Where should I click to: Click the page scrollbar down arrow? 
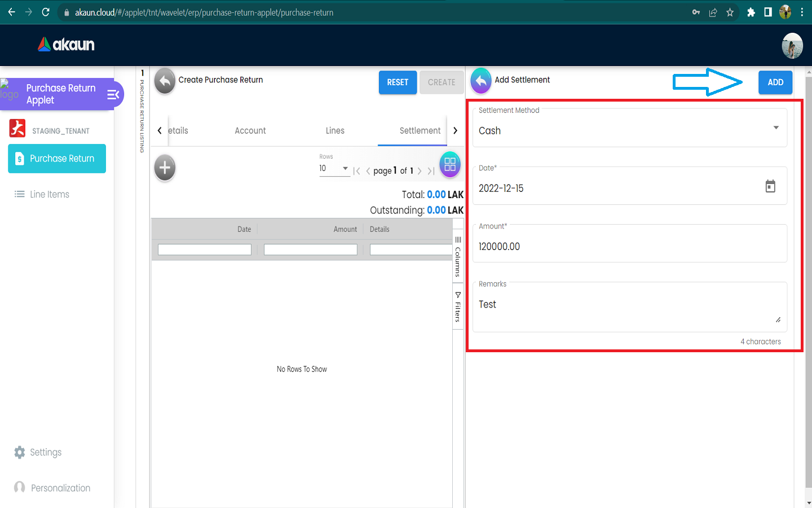[809, 503]
